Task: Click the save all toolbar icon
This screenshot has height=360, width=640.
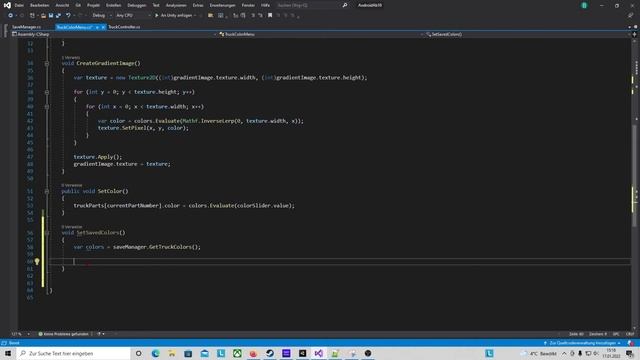Action: tap(58, 16)
